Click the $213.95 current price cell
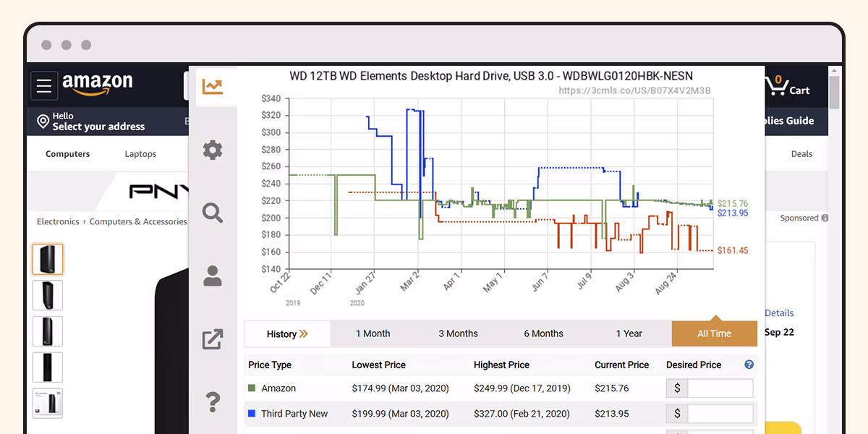Viewport: 868px width, 434px height. coord(612,414)
